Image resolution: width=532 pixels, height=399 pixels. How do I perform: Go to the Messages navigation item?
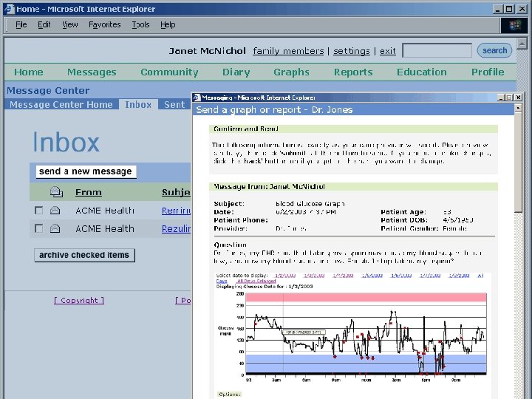tap(92, 72)
